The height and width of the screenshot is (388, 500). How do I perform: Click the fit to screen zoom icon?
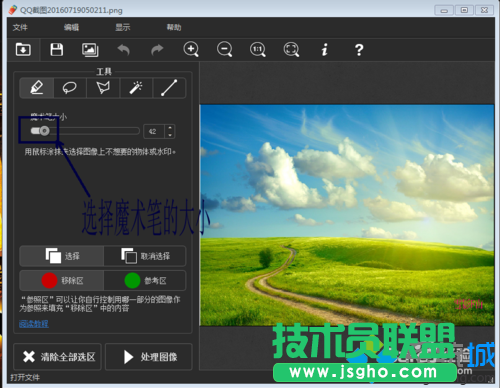[x=291, y=50]
